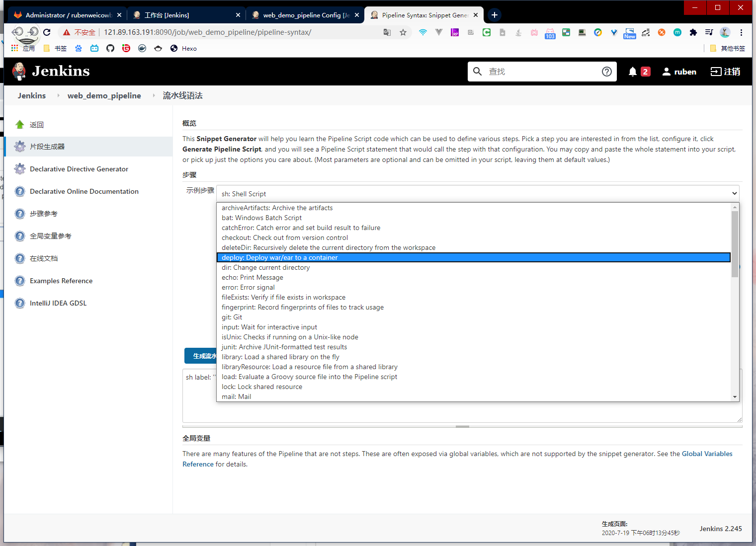
Task: Go to web_demo_pipeline breadcrumb link
Action: pos(104,95)
